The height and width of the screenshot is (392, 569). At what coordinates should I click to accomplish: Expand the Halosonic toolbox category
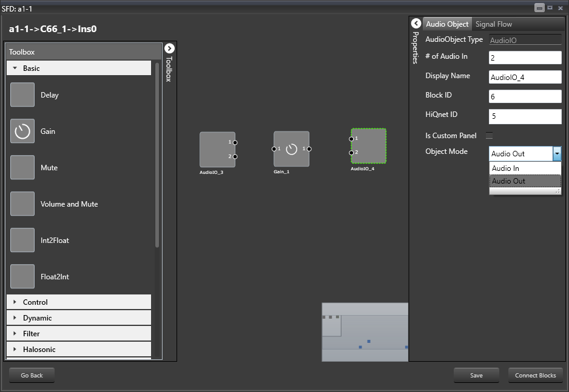[x=79, y=349]
